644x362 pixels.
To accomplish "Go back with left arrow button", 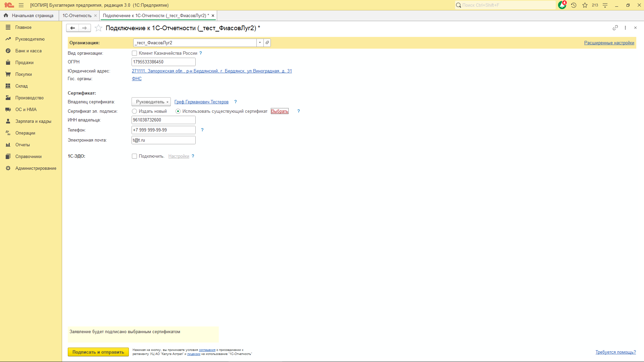I will (x=72, y=28).
